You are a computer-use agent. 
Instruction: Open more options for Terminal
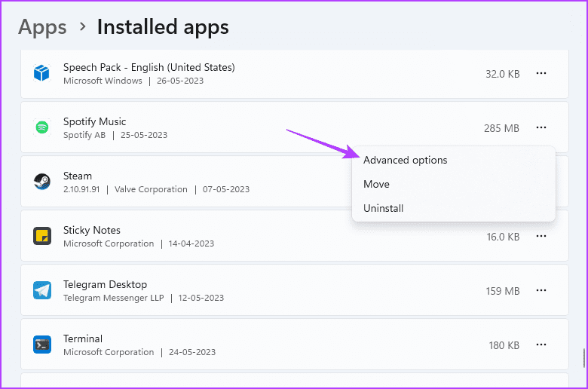click(541, 345)
